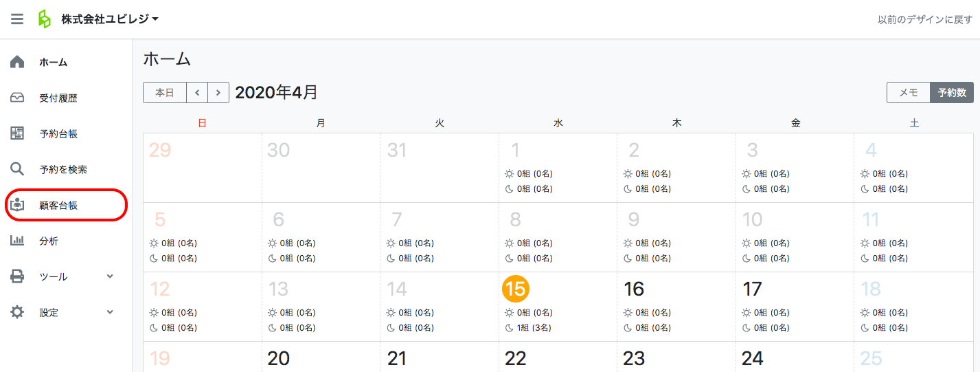Click the customer ledger icon
The width and height of the screenshot is (980, 372).
(x=17, y=205)
